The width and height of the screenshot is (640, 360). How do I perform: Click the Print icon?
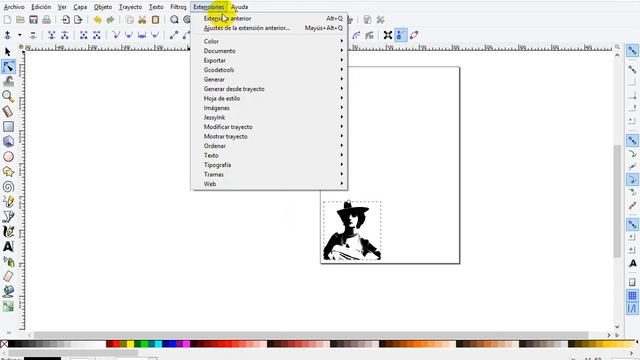pos(47,20)
